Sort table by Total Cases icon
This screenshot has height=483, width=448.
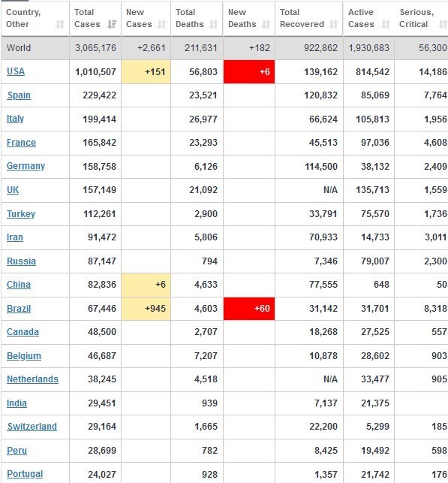coord(112,24)
